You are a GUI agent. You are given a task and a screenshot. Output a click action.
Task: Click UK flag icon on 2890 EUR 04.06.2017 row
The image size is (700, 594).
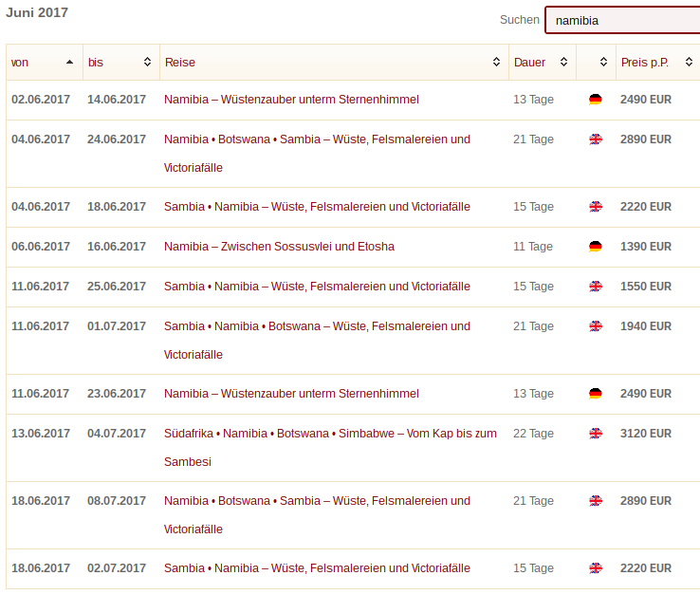[x=595, y=139]
